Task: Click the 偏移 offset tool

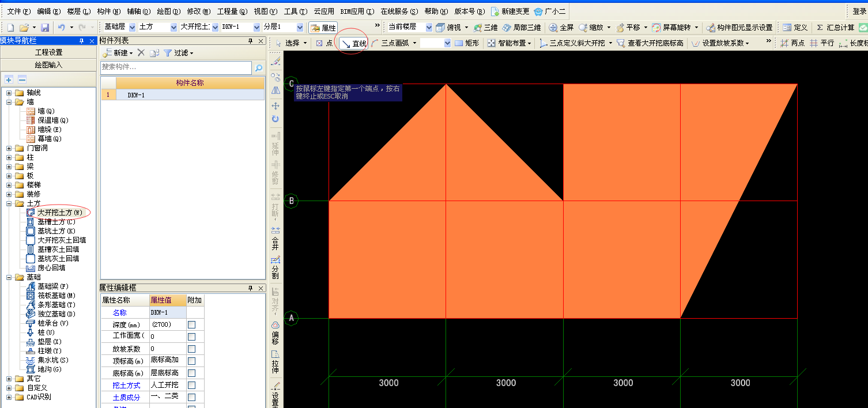Action: tap(276, 333)
